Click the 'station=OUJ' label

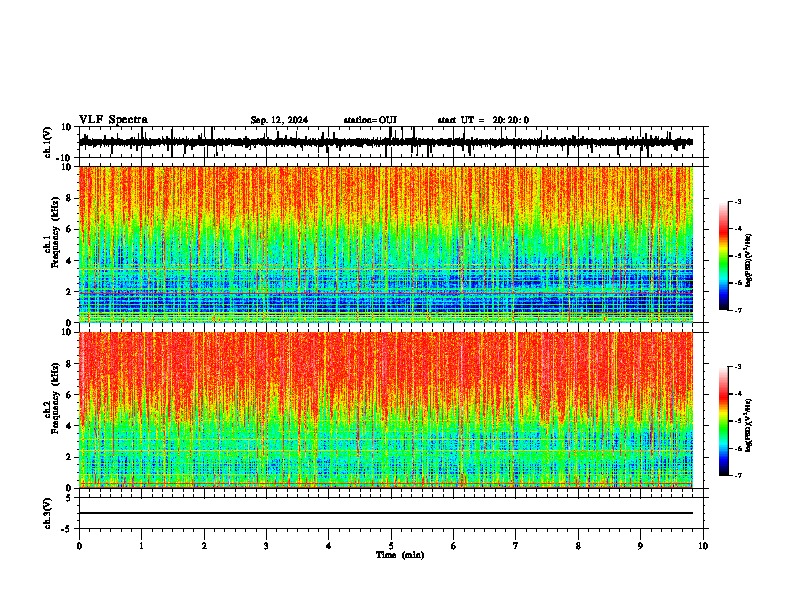pyautogui.click(x=370, y=120)
